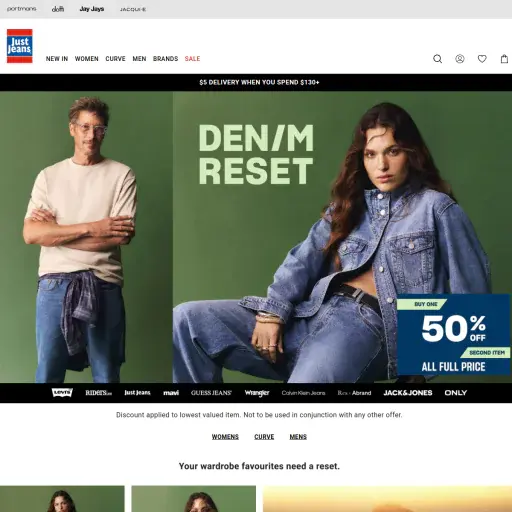512x512 pixels.
Task: Open the SALE menu
Action: (x=192, y=59)
